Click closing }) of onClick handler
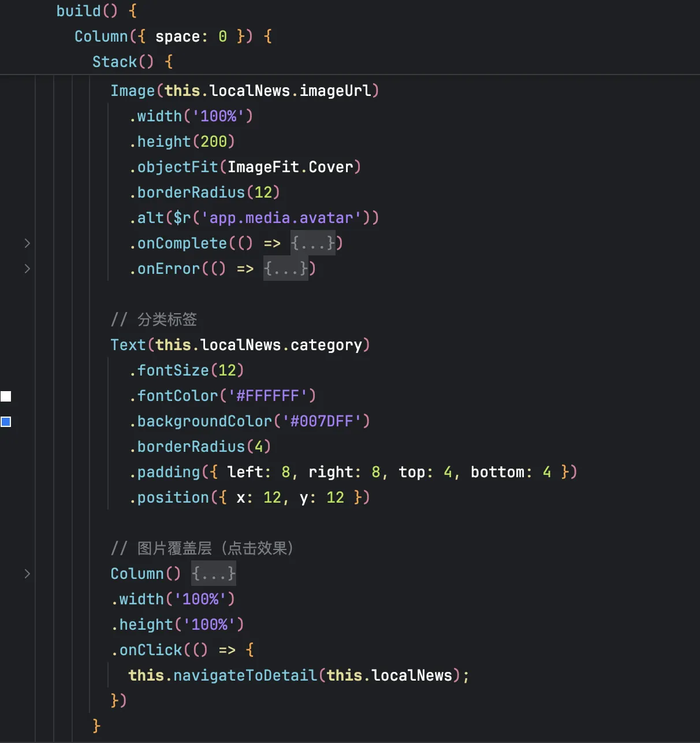This screenshot has height=743, width=700. [x=118, y=701]
